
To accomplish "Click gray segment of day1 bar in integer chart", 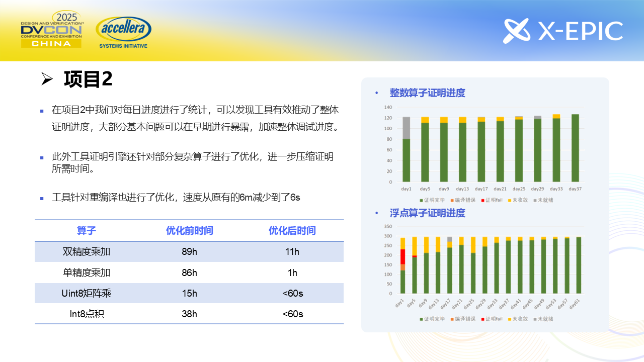I will point(407,128).
